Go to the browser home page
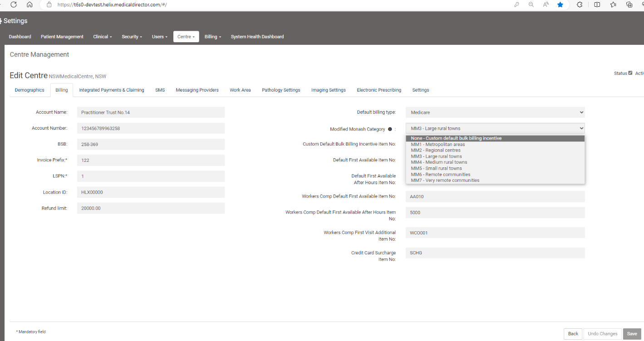Viewport: 644px width, 341px height. coord(29,5)
